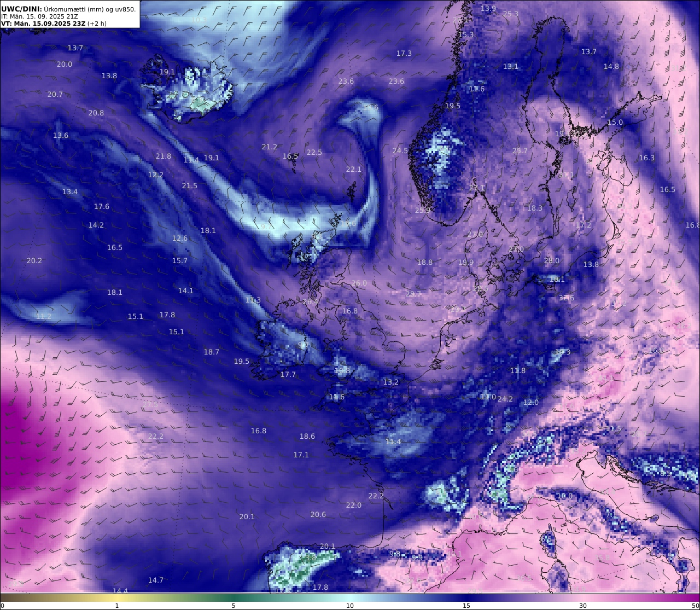Select the VT Mán. 15.09.2025 23Z line
700x610 pixels.
[54, 24]
